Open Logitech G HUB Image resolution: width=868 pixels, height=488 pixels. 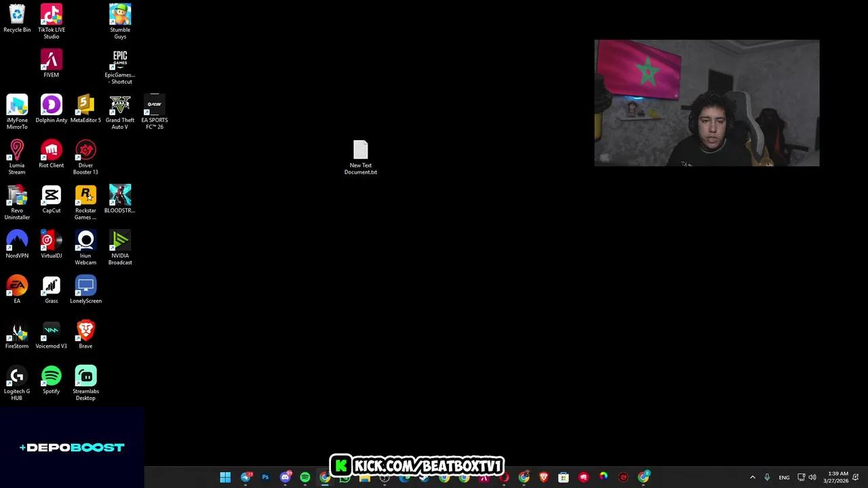tap(17, 376)
